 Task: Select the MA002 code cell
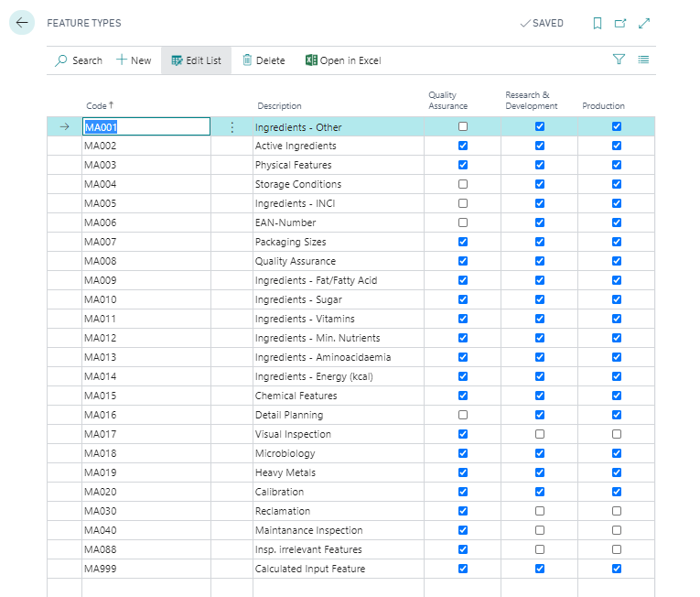tap(146, 146)
